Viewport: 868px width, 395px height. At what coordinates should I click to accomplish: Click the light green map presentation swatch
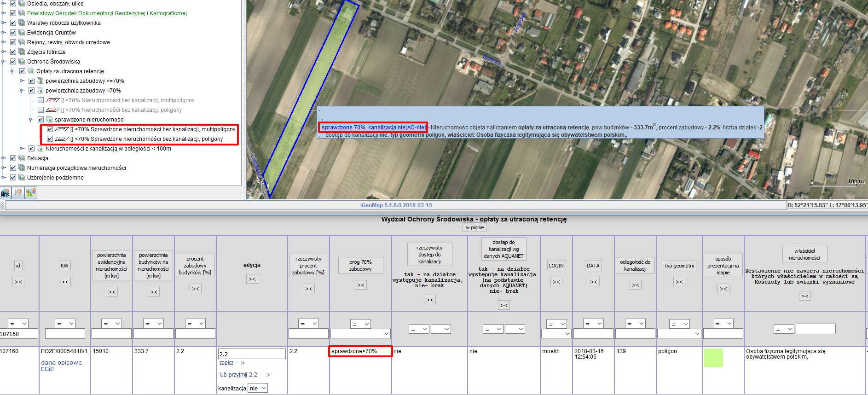[713, 358]
